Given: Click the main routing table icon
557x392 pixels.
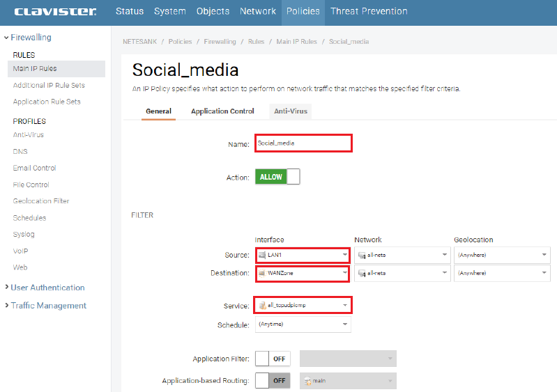Looking at the screenshot, I should (x=307, y=381).
